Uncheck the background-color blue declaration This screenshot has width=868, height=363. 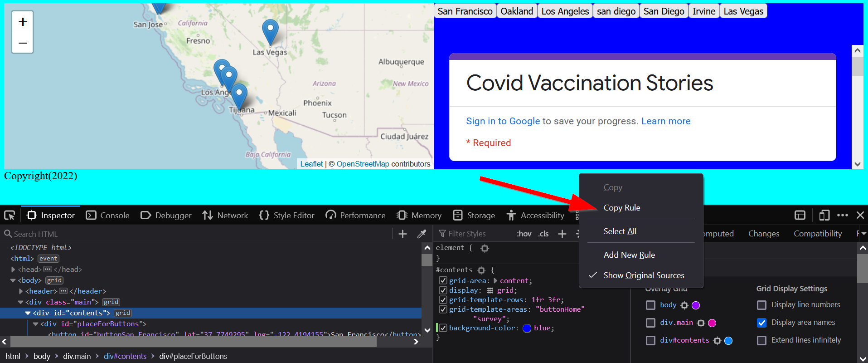[x=443, y=328]
